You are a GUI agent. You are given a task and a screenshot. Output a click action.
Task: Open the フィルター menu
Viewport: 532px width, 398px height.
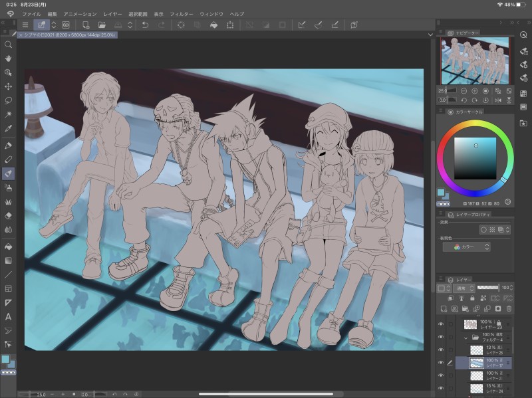182,13
